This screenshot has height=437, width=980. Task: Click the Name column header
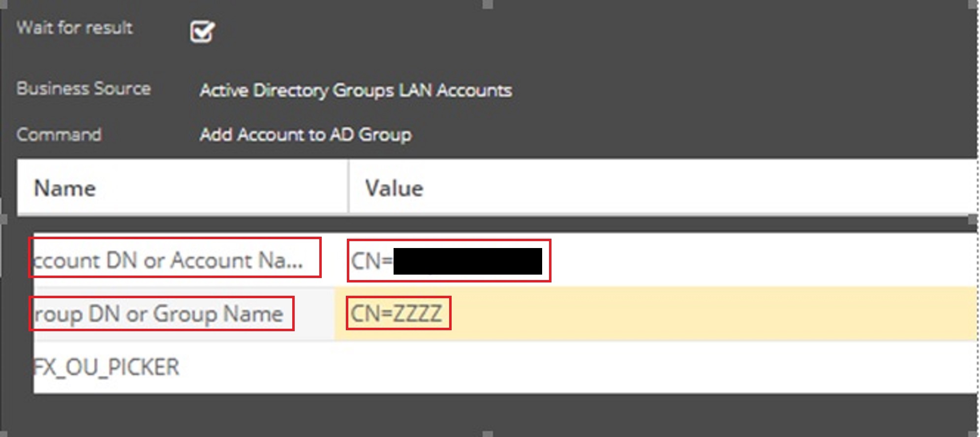(x=65, y=188)
